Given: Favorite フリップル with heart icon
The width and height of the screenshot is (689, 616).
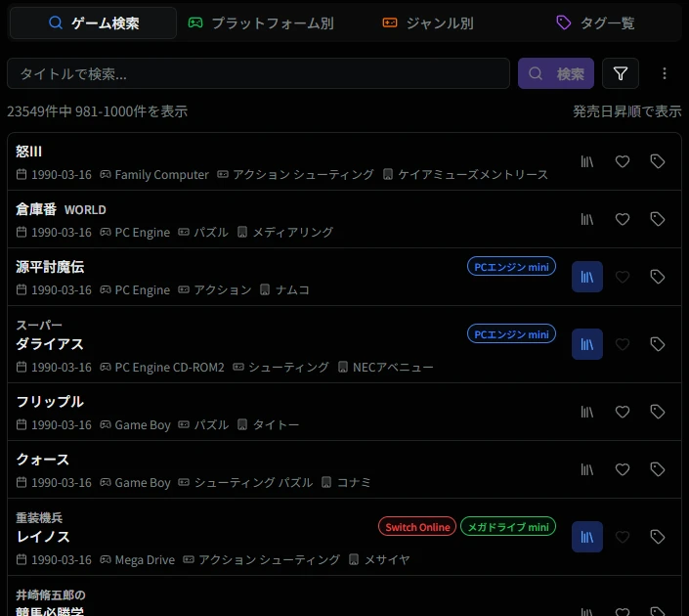Looking at the screenshot, I should coord(623,412).
